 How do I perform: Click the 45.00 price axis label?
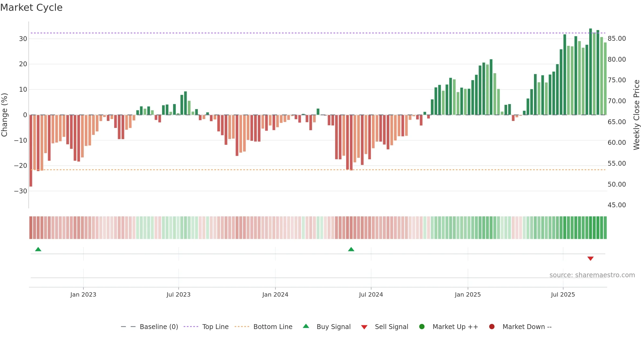tap(617, 205)
